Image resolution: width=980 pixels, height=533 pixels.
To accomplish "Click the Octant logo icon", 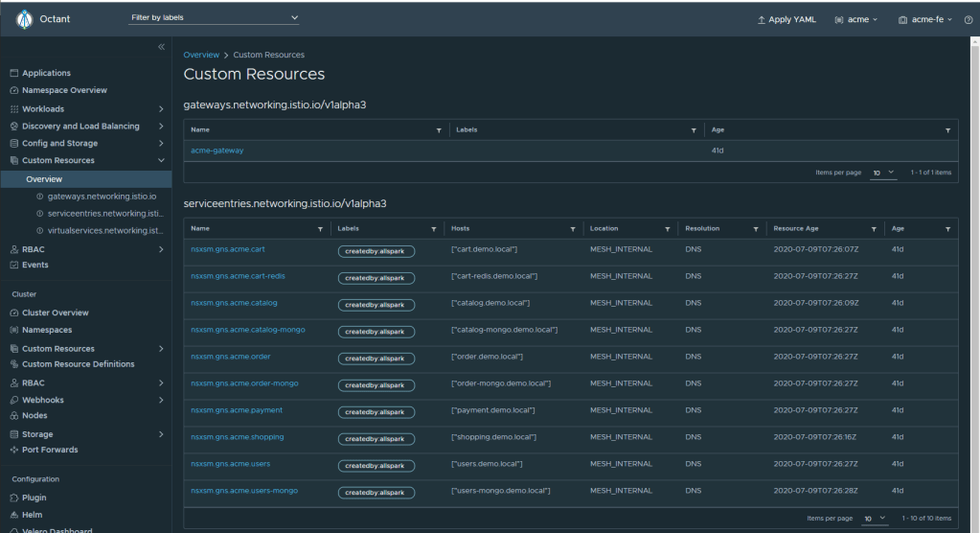I will pos(24,19).
